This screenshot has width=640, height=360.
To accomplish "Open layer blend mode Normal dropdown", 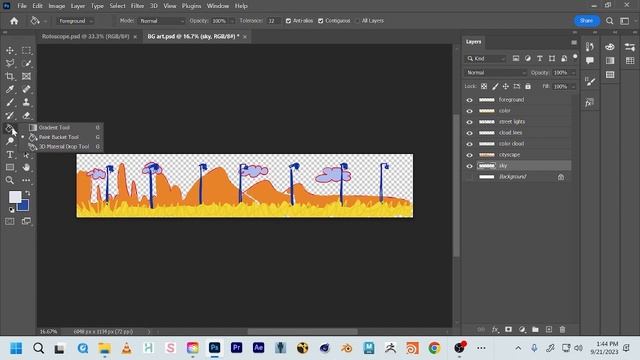I will 496,73.
